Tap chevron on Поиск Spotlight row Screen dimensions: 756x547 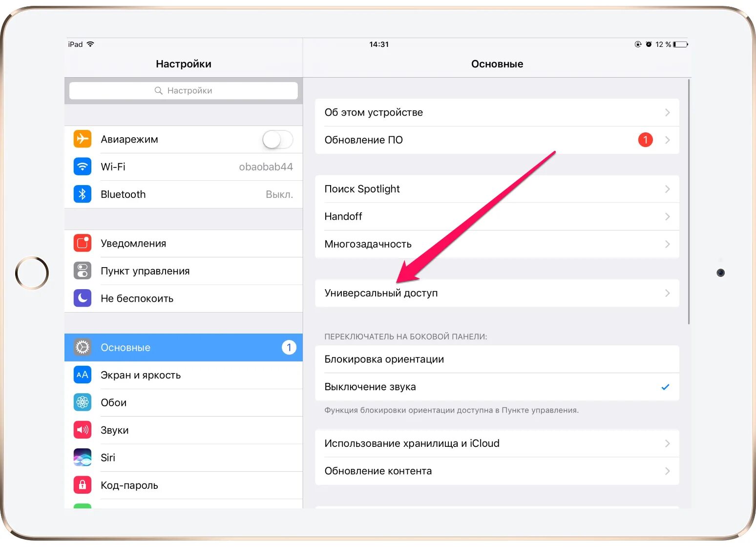[x=668, y=189]
